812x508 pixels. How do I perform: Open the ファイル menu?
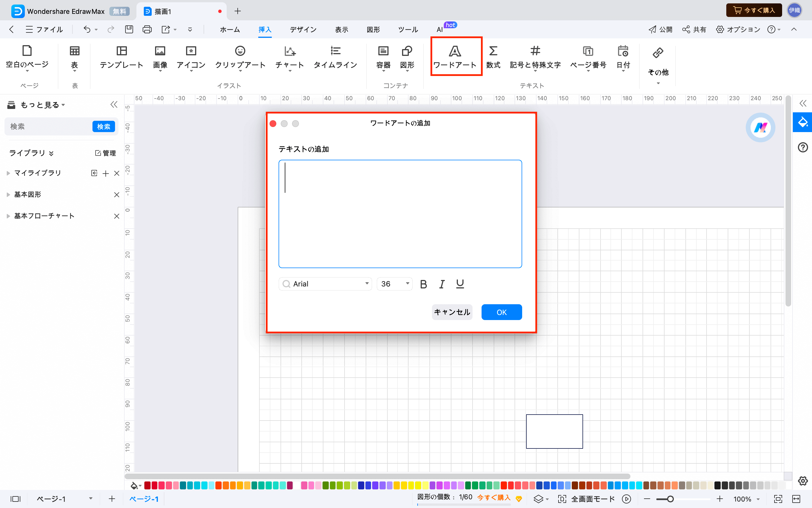(x=44, y=30)
